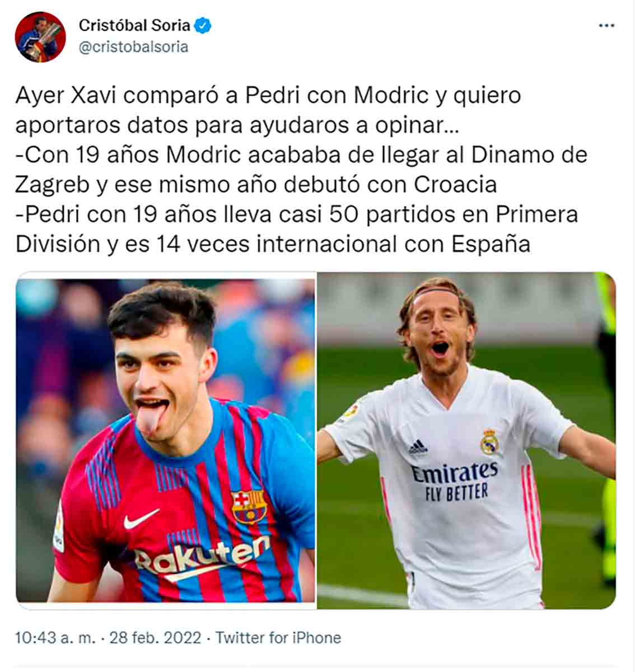Image resolution: width=635 pixels, height=672 pixels.
Task: Click the Nike swoosh logo
Action: tap(142, 519)
